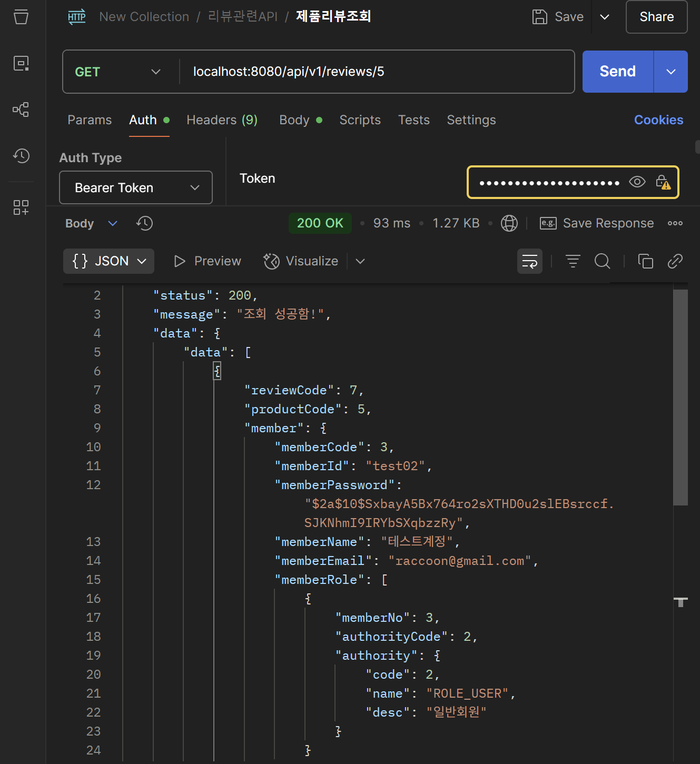Click the "authorityCode" key
This screenshot has width=700, height=764.
(391, 637)
